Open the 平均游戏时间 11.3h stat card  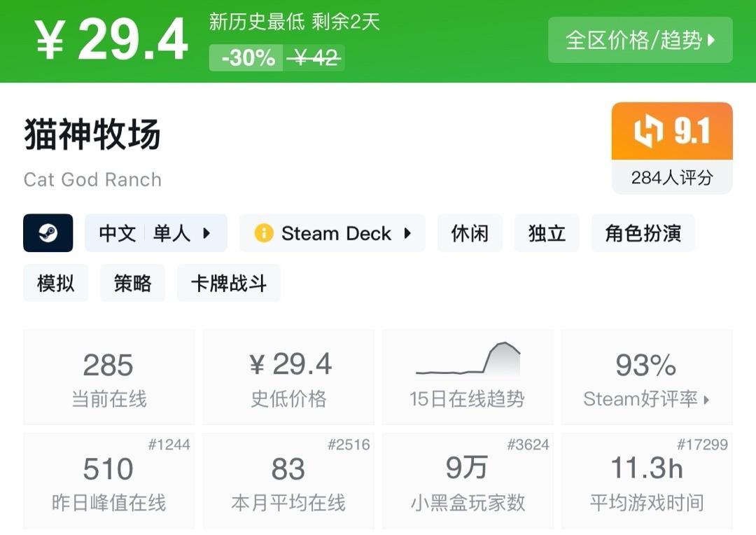[647, 481]
